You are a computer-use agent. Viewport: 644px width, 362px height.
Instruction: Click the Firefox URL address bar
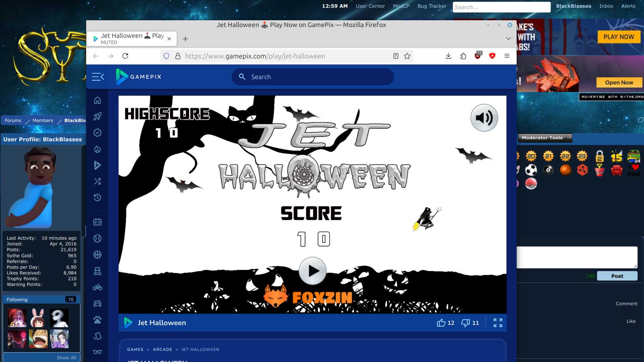coord(287,56)
